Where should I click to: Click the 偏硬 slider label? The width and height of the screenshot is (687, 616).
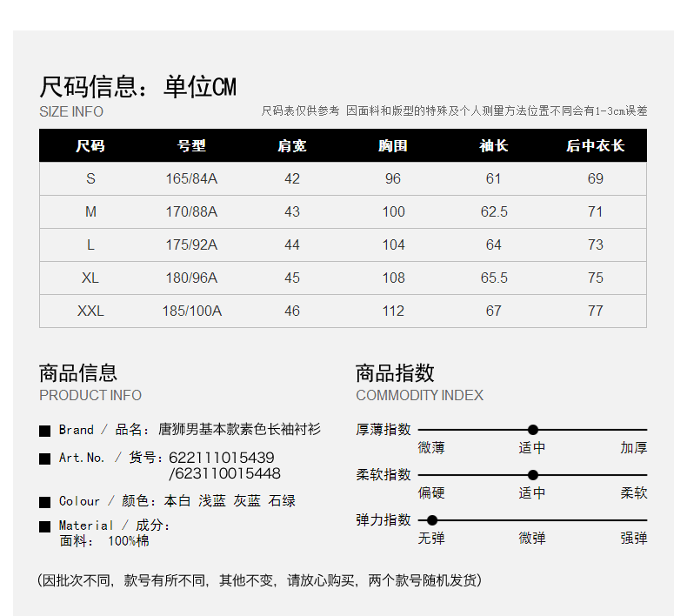[431, 493]
